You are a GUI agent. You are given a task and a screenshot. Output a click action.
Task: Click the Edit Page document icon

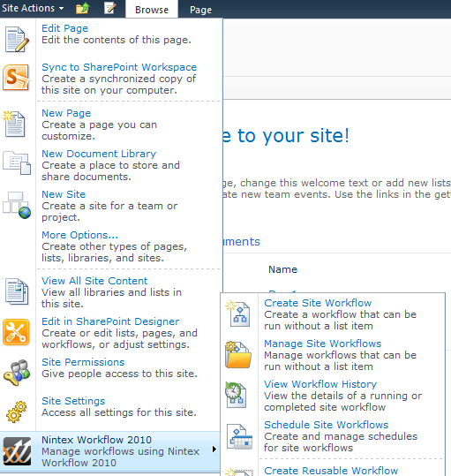pos(17,40)
